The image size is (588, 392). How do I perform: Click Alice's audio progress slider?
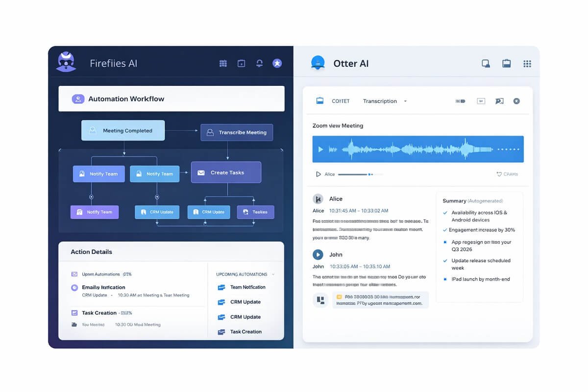click(361, 174)
